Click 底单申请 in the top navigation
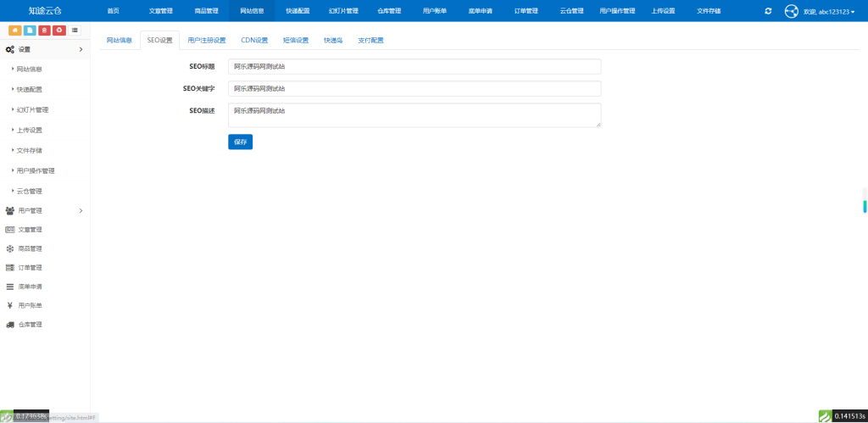Viewport: 868px width, 423px height. pos(480,11)
